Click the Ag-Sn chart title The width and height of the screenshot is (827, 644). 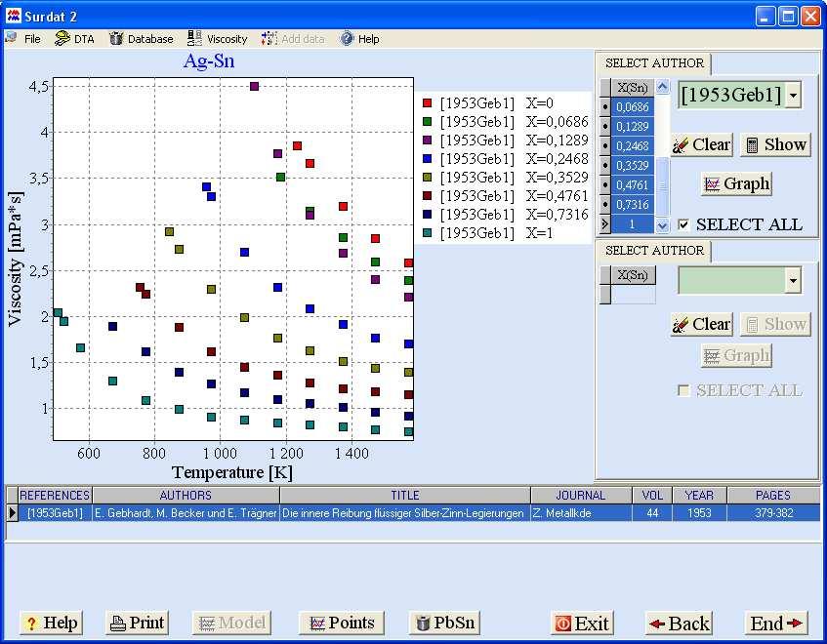coord(209,61)
